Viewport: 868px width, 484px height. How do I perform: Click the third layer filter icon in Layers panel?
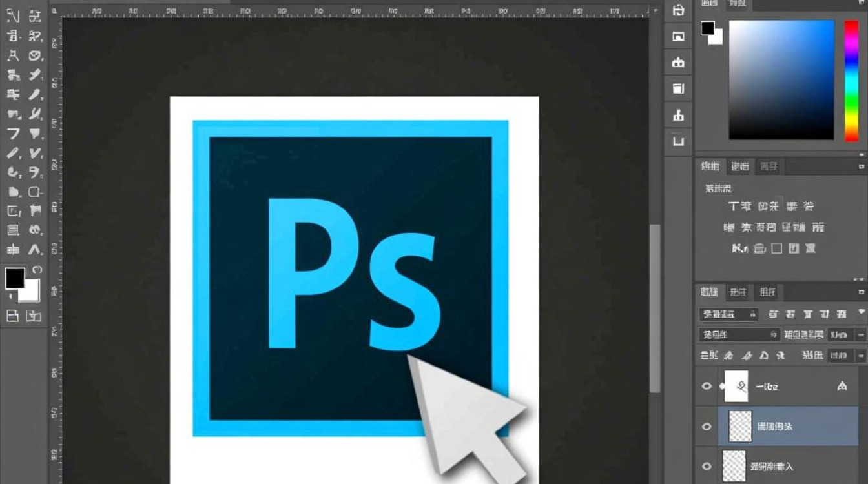click(807, 314)
